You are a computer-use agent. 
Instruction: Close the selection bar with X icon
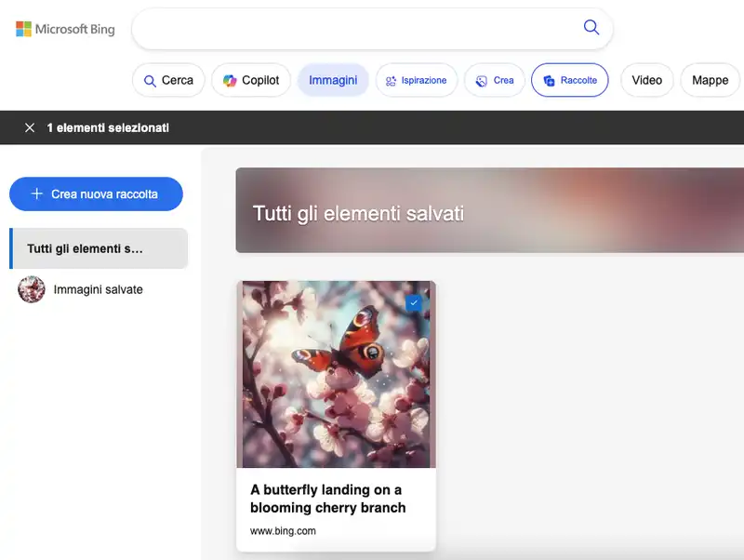pyautogui.click(x=30, y=127)
